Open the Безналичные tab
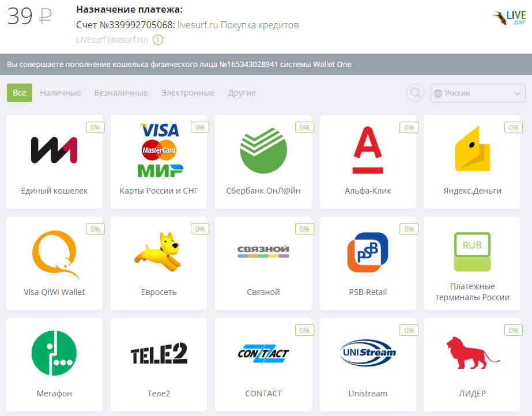Image resolution: width=532 pixels, height=416 pixels. pyautogui.click(x=121, y=93)
